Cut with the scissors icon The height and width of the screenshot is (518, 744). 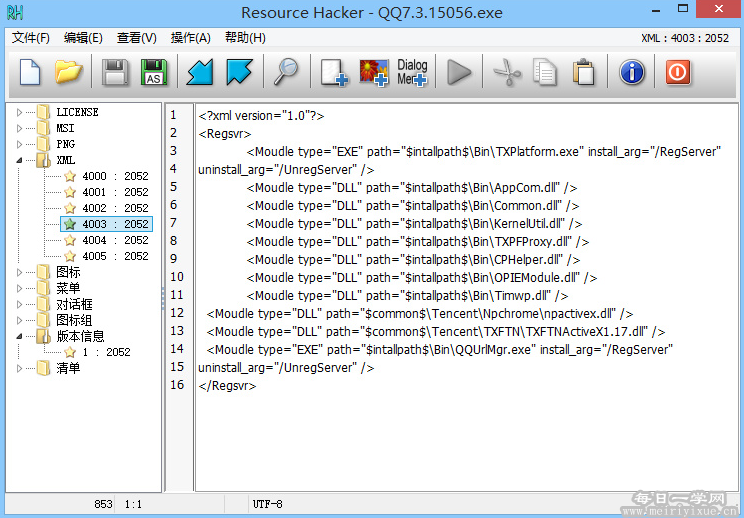pos(507,73)
